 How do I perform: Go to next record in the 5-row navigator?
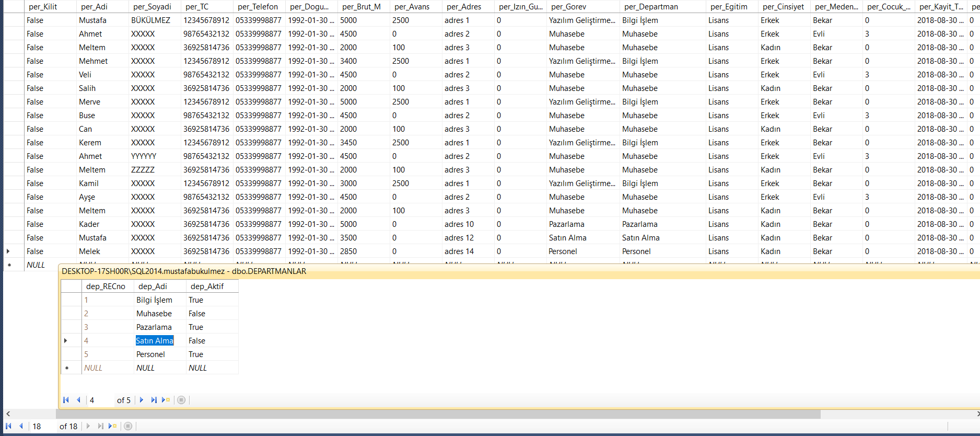coord(142,400)
